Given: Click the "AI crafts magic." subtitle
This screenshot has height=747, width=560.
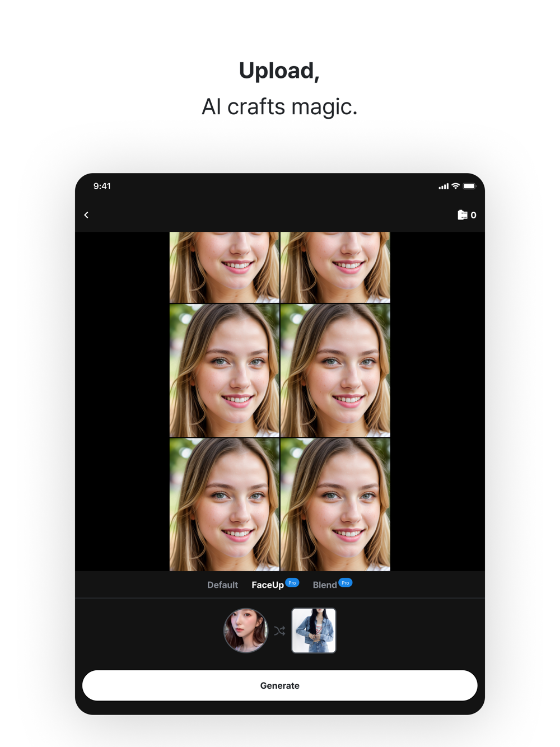Looking at the screenshot, I should click(279, 106).
